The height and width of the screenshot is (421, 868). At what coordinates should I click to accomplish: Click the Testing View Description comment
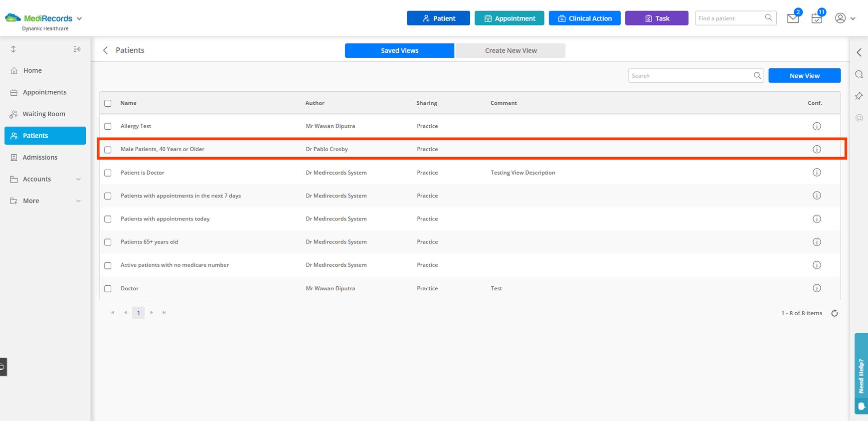point(522,173)
